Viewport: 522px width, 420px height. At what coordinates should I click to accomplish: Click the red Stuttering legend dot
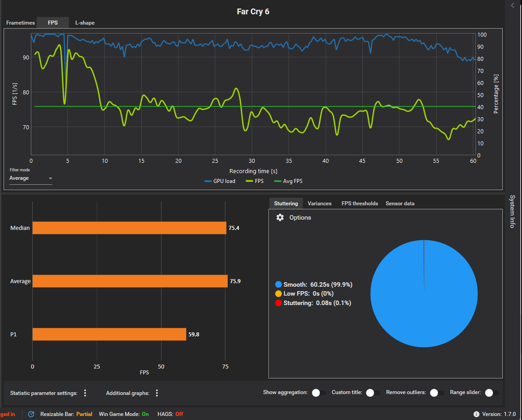point(279,303)
